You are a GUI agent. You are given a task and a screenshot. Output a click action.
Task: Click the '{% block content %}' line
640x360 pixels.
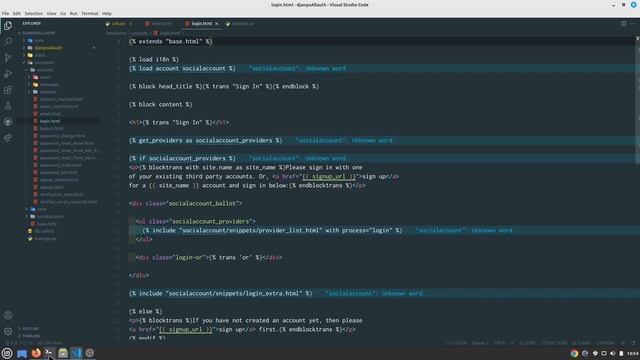[x=160, y=104]
